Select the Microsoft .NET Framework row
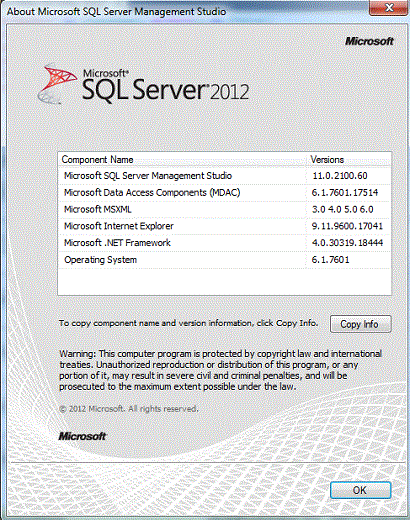 pos(224,243)
